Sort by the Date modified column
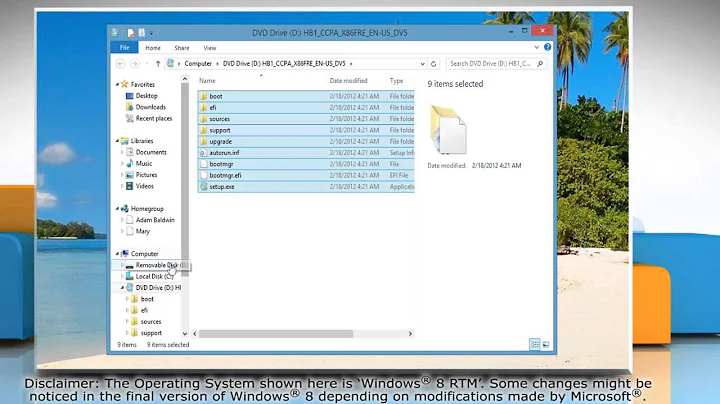The height and width of the screenshot is (404, 720). [348, 81]
